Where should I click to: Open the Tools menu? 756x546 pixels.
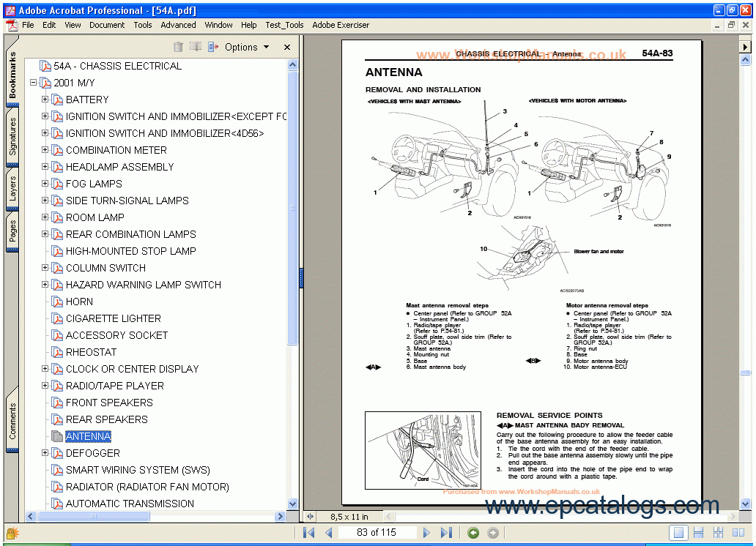pyautogui.click(x=143, y=25)
